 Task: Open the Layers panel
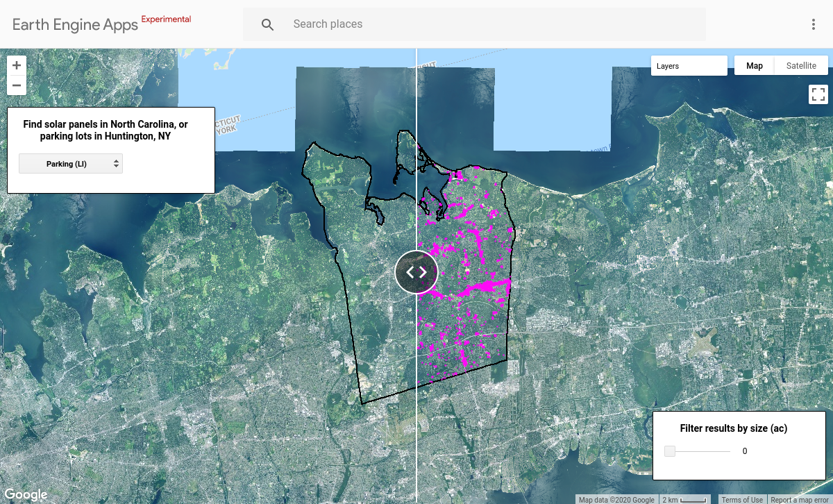pos(689,65)
